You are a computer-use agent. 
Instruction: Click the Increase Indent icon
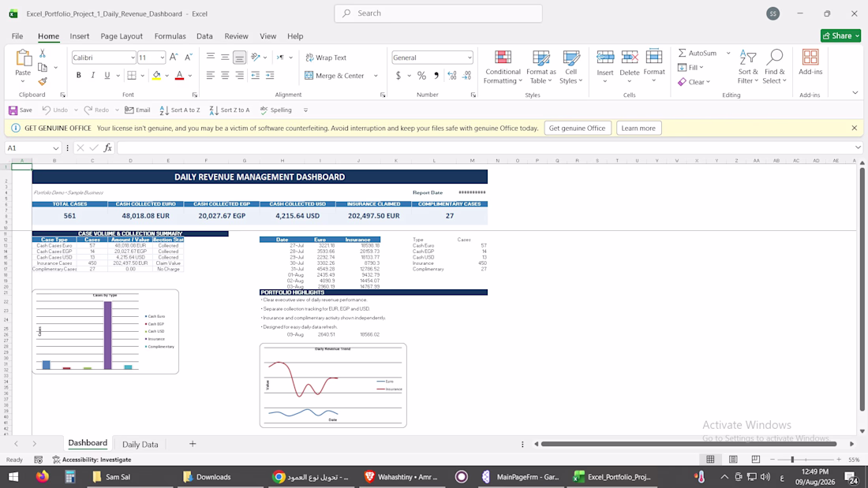click(x=270, y=75)
